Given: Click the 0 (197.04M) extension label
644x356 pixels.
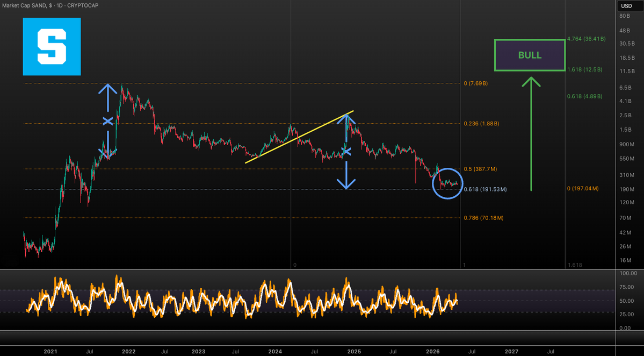Looking at the screenshot, I should [583, 189].
